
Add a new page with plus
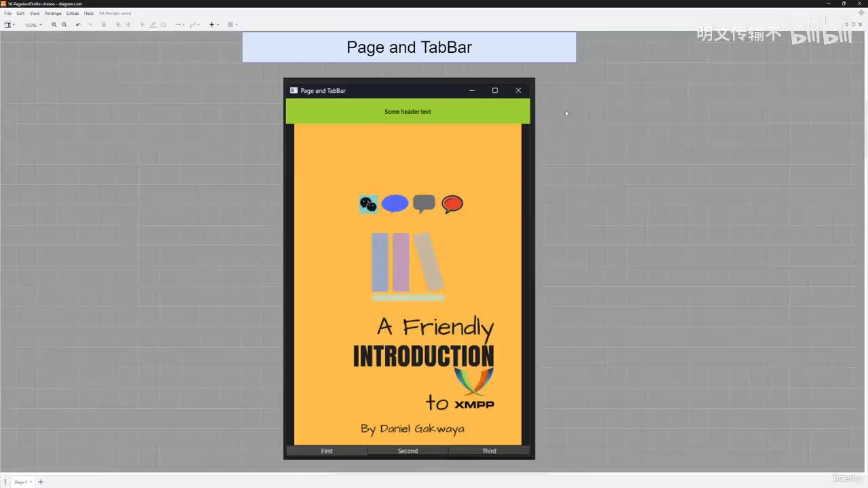click(x=41, y=482)
